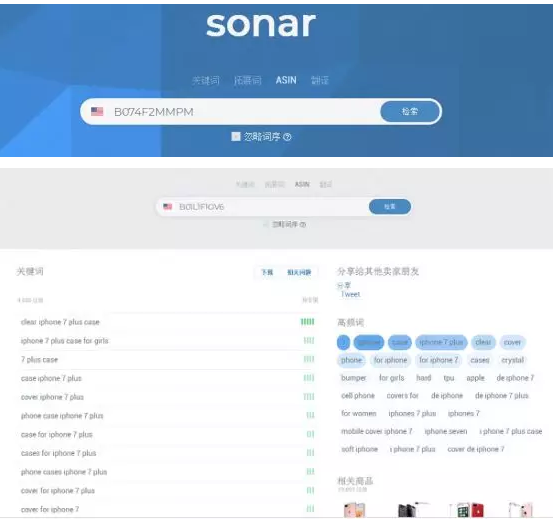This screenshot has width=560, height=521.
Task: Open the first pink iPhone case thumbnail
Action: pyautogui.click(x=354, y=510)
